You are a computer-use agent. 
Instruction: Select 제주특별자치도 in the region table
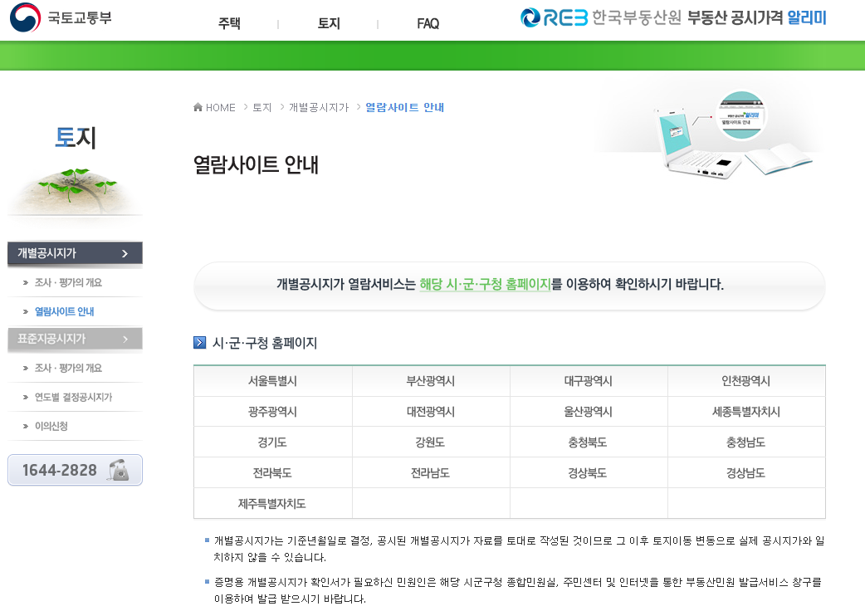coord(273,503)
